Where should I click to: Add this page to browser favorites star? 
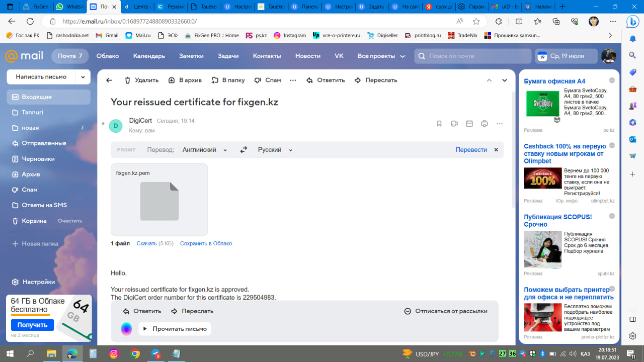(x=476, y=22)
